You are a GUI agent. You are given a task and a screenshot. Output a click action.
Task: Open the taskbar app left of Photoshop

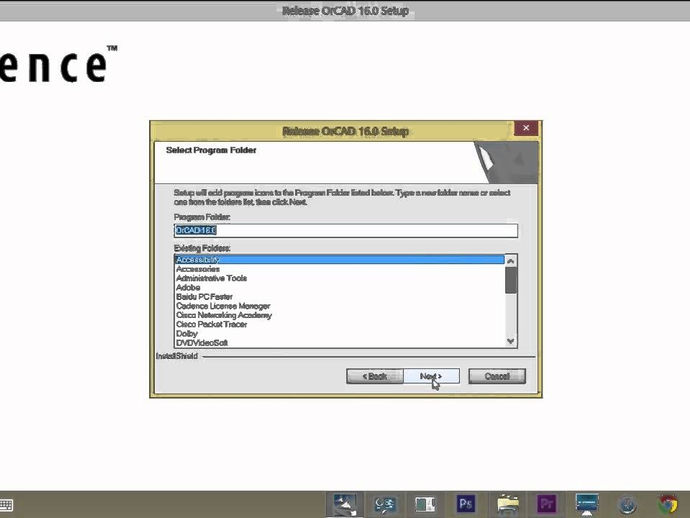click(425, 504)
